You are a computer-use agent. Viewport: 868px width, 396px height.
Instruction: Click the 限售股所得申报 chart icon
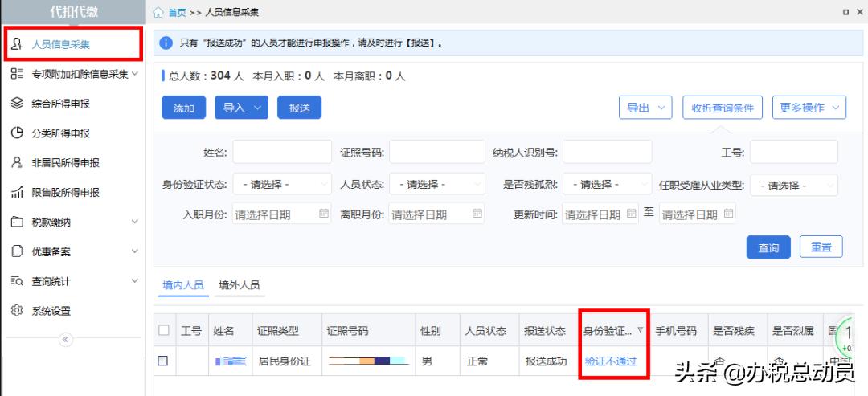[17, 192]
